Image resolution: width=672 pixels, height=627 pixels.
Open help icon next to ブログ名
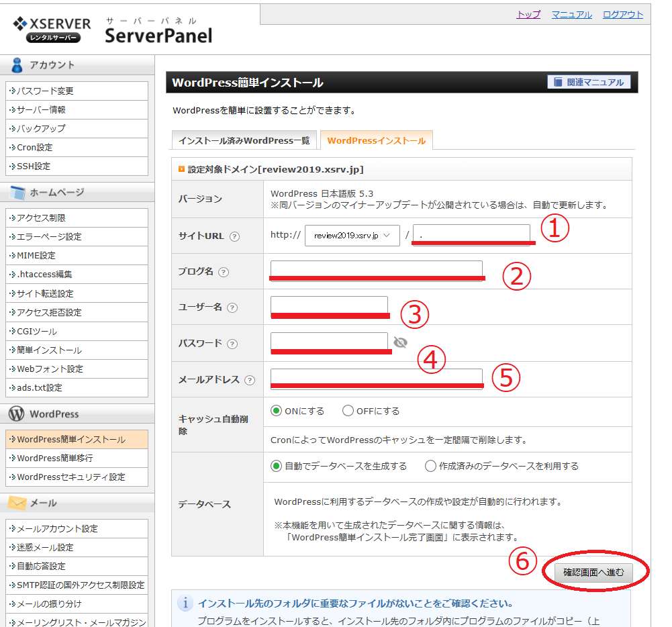(224, 272)
